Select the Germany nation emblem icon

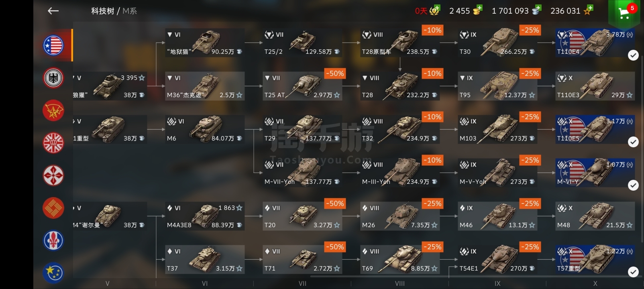click(x=53, y=77)
